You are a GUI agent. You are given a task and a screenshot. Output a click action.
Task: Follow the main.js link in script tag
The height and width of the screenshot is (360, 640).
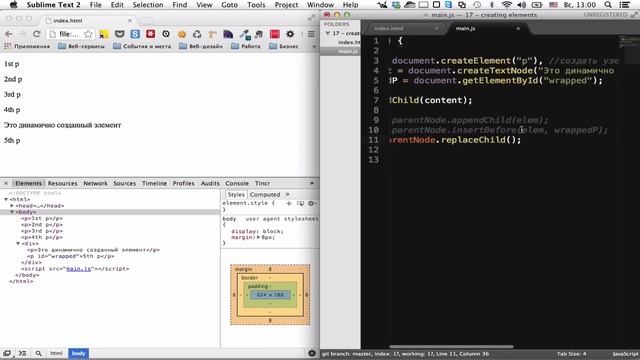[78, 269]
